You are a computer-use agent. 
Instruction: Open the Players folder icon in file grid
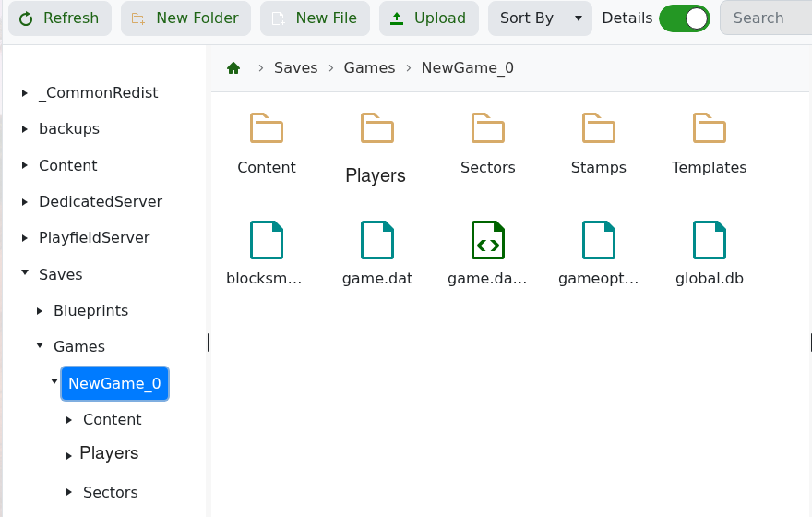[377, 127]
